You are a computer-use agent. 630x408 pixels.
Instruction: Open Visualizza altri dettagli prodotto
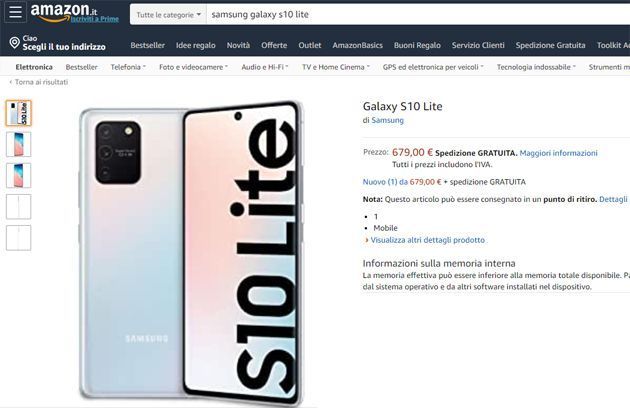[x=428, y=240]
